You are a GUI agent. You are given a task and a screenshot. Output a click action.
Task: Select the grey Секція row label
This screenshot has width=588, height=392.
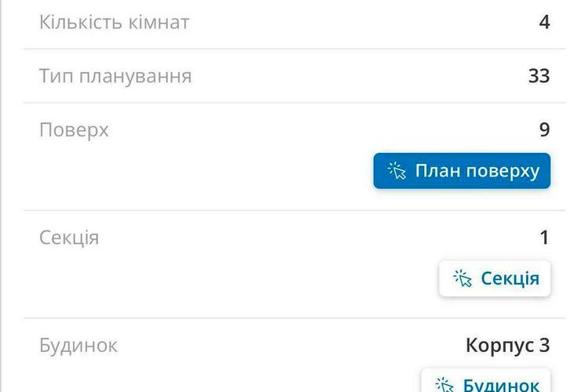[x=69, y=238]
